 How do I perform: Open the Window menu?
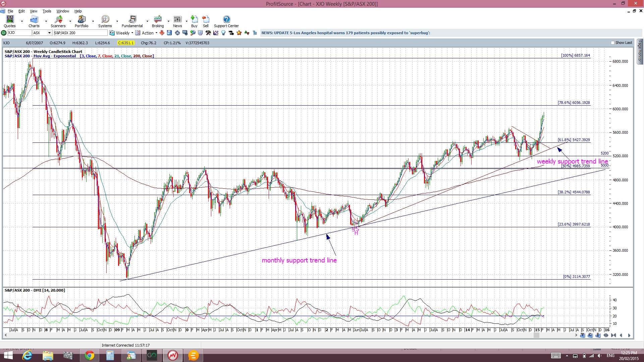63,11
